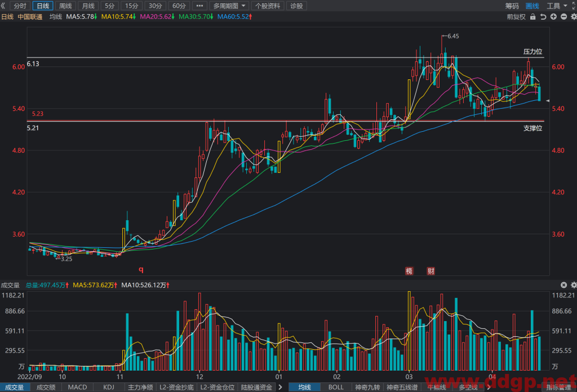Click the 成交量 panel title

tap(10, 285)
